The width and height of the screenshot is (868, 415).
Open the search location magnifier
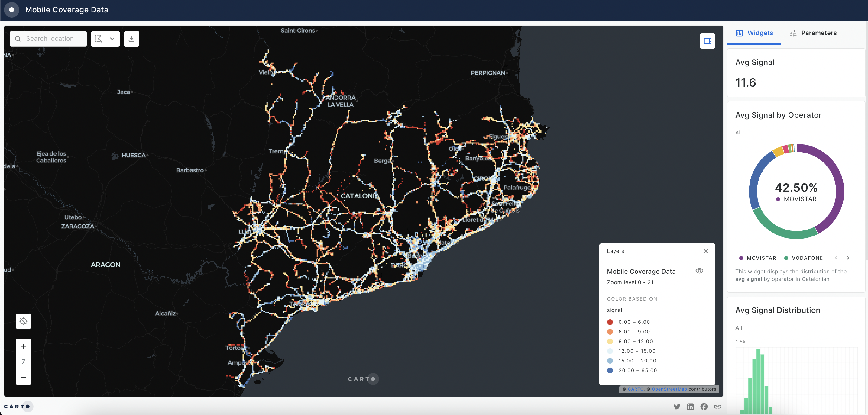[x=18, y=39]
